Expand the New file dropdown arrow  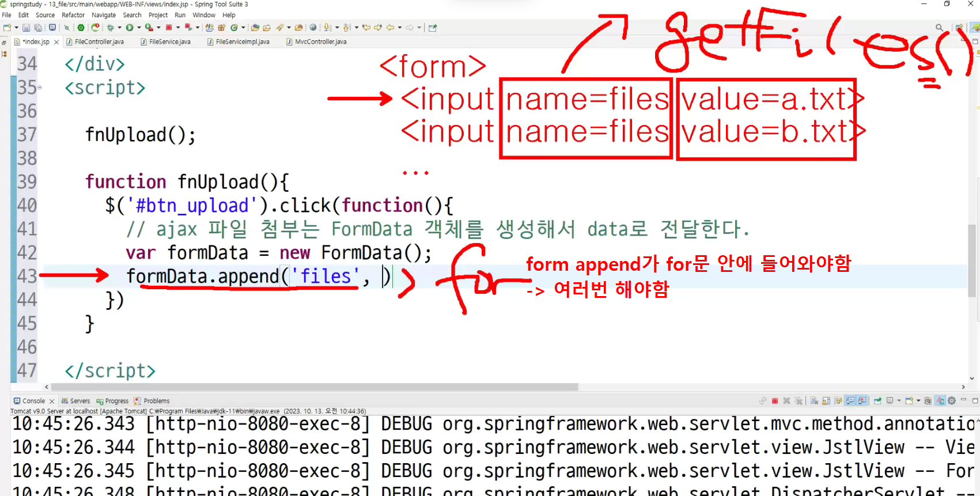16,28
